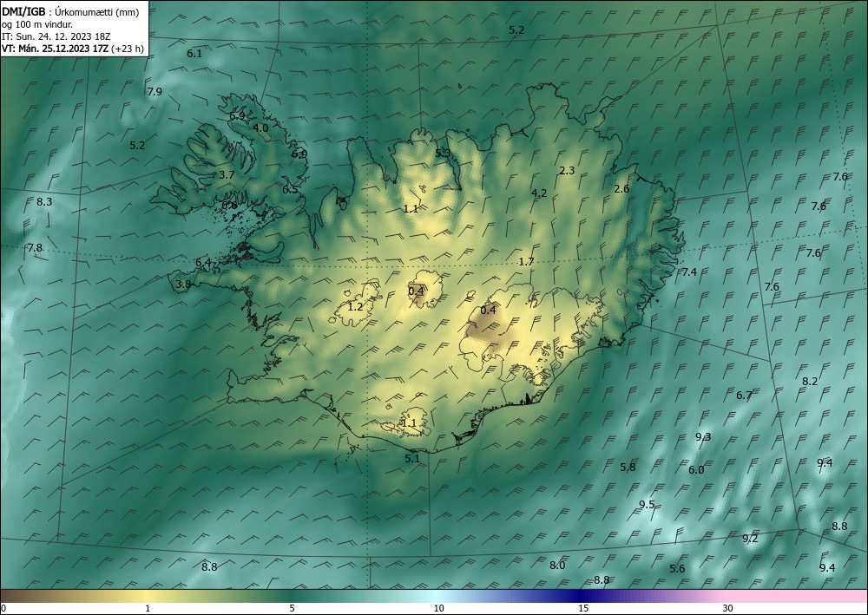Click the '5' label on the color scale
868x615 pixels.
[292, 609]
